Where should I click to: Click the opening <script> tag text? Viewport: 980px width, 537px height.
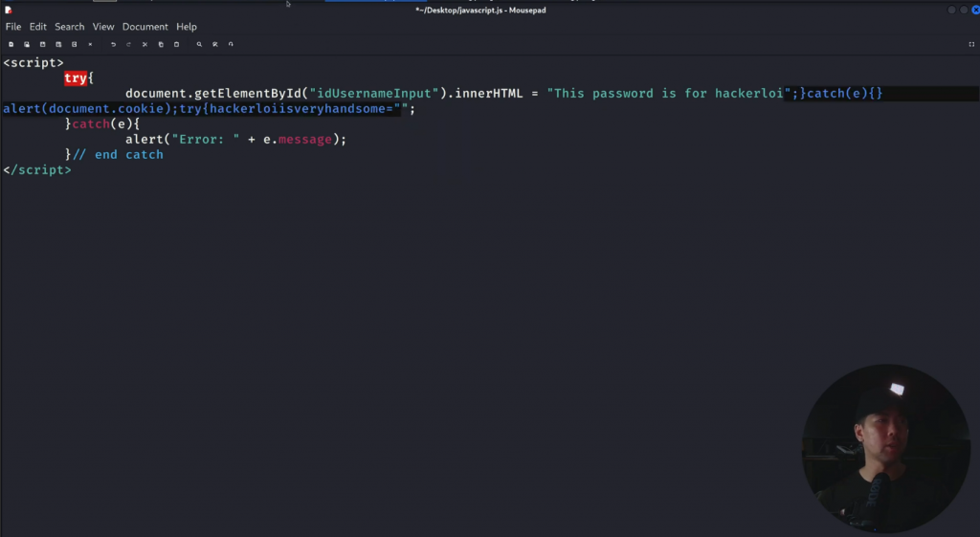[33, 62]
